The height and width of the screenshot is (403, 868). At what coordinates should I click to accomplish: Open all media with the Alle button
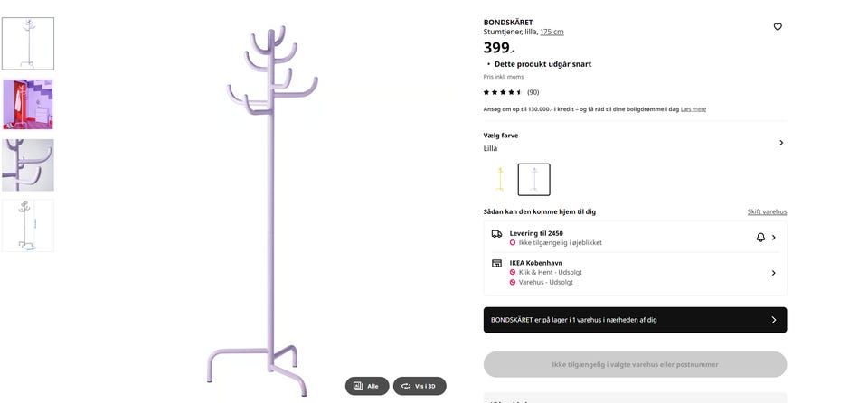(367, 386)
